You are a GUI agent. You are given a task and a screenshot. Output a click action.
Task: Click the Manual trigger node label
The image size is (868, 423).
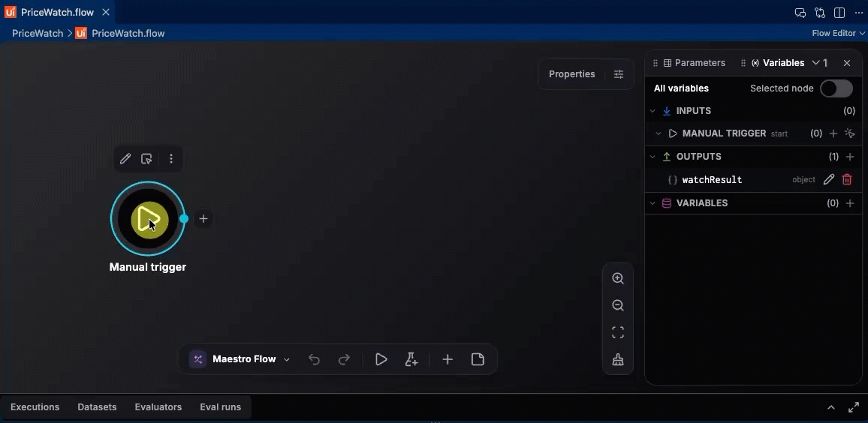tap(148, 267)
